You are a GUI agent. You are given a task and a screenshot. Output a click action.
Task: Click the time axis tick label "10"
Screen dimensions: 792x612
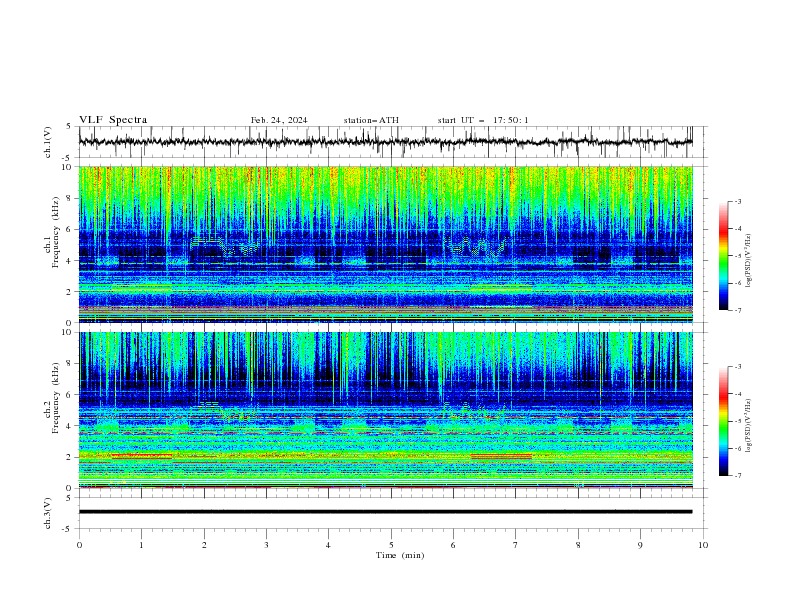(703, 545)
